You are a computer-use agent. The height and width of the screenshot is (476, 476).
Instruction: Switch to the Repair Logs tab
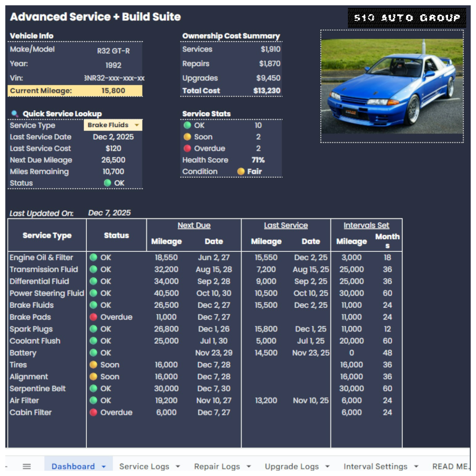point(217,466)
